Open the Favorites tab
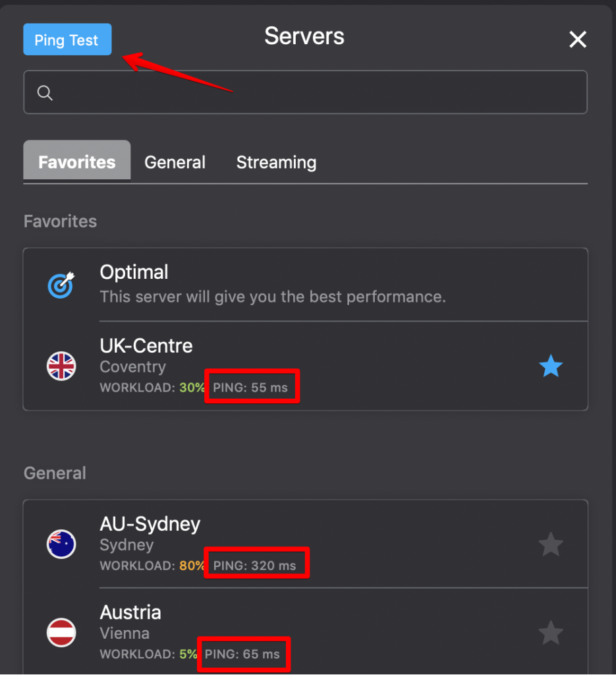Screen dimensions: 616x675 (76, 161)
